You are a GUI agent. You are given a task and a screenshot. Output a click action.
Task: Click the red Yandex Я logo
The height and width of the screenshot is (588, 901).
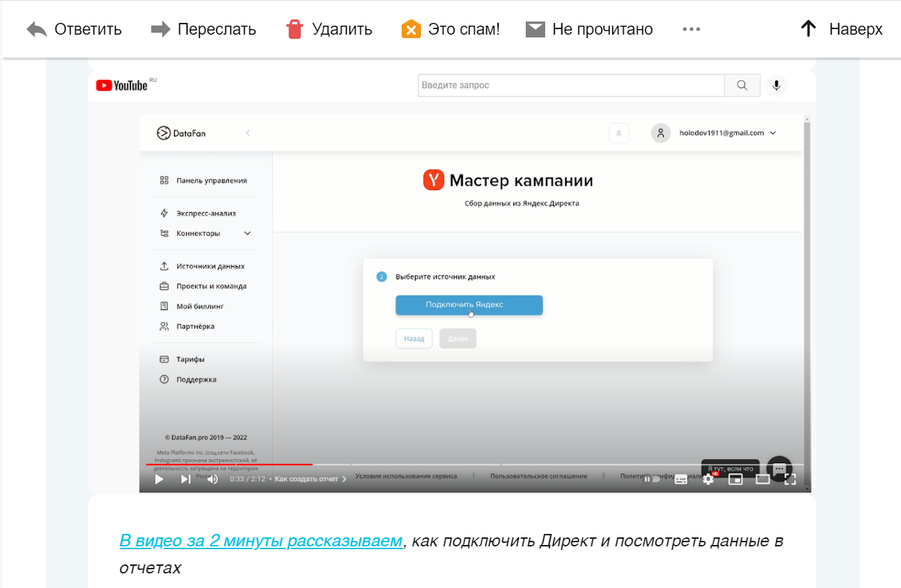click(x=434, y=180)
